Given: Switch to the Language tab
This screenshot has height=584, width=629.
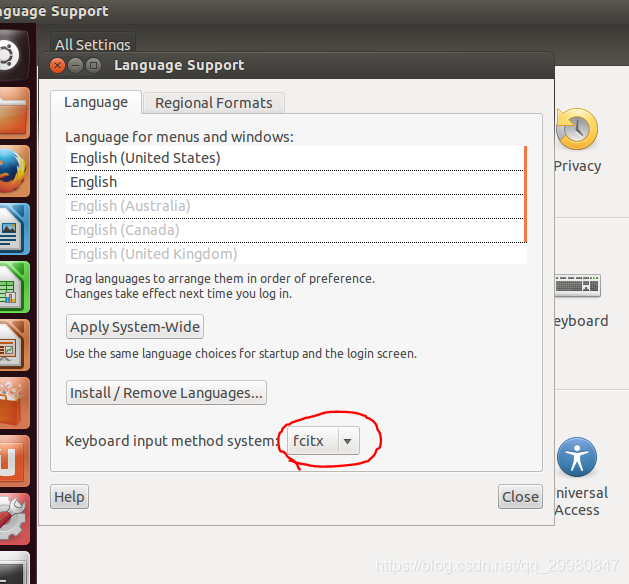Looking at the screenshot, I should click(x=96, y=102).
